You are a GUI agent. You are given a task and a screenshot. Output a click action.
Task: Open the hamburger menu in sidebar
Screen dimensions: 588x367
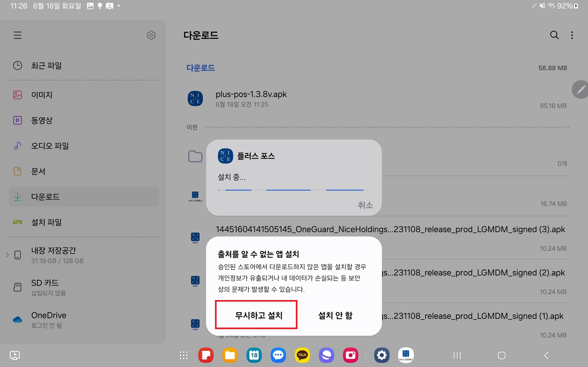click(x=17, y=35)
